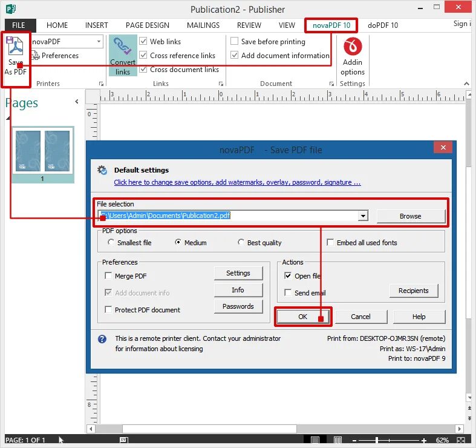The image size is (476, 448).
Task: Click the zoom out minus icon
Action: [x=354, y=440]
